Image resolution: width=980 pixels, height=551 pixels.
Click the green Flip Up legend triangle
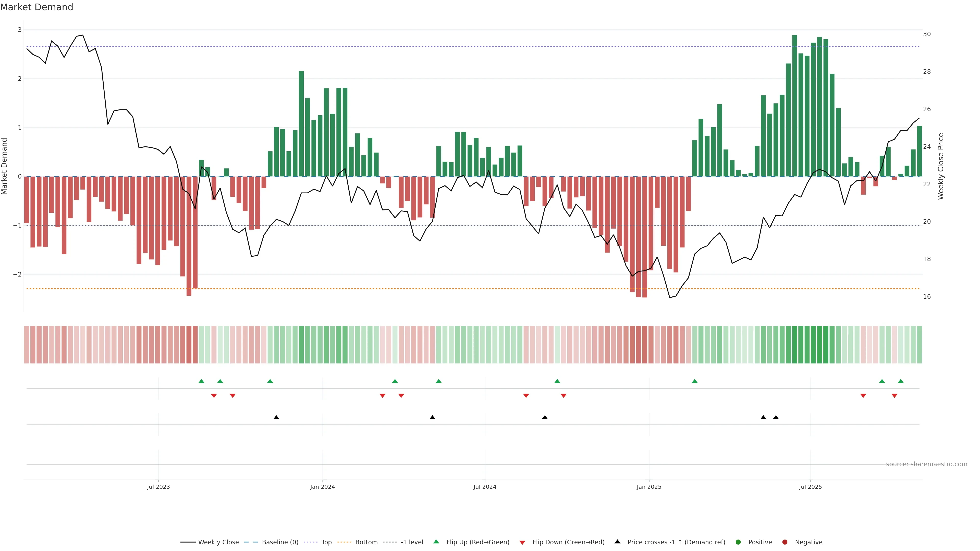(436, 542)
